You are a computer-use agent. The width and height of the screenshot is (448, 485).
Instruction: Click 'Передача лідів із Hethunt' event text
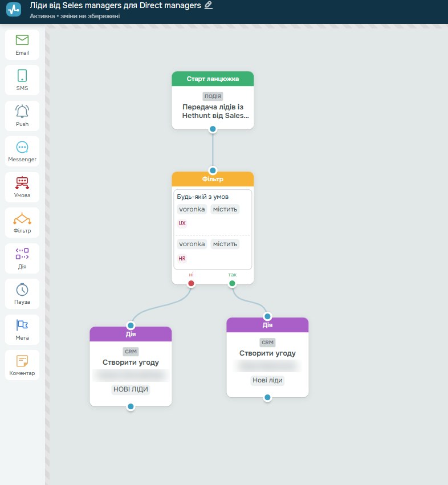214,111
